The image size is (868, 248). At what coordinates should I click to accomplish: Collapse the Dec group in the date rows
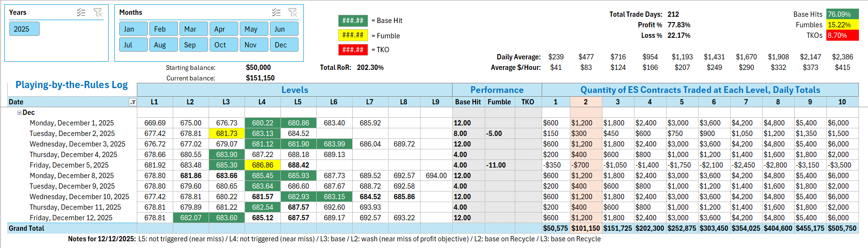[x=19, y=113]
